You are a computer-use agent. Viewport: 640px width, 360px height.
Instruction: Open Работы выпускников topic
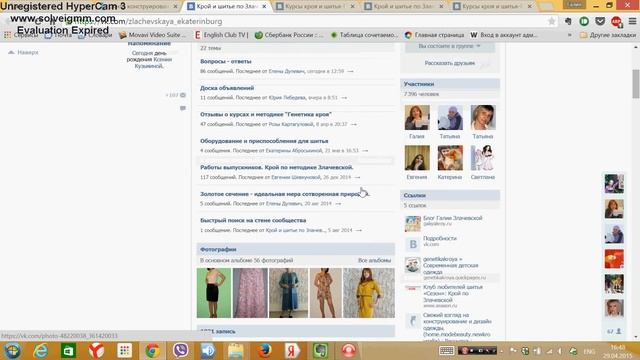pyautogui.click(x=277, y=167)
